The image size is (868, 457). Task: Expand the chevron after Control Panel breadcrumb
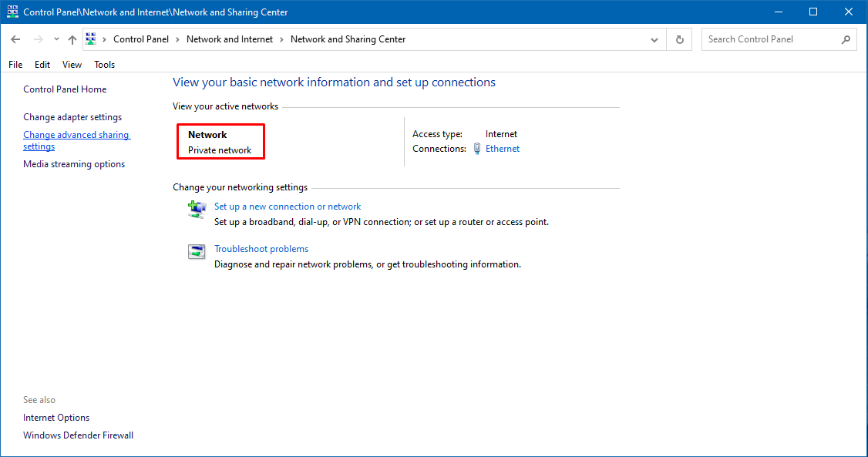click(x=178, y=39)
